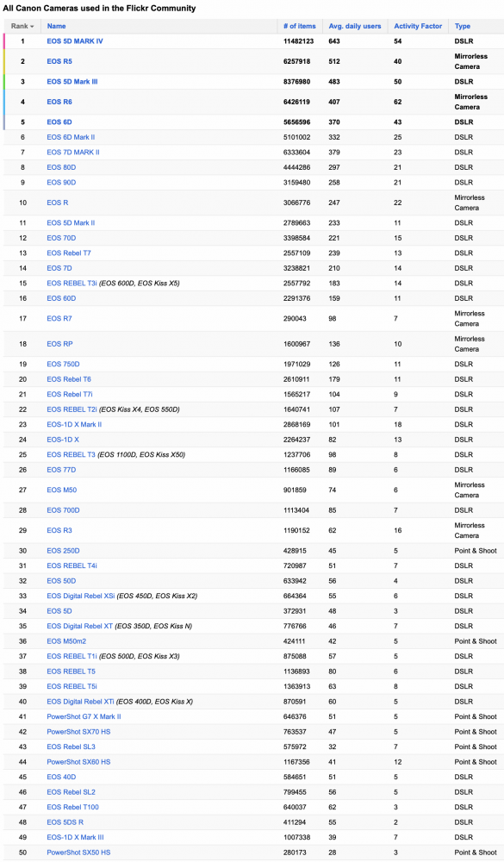
Task: Open the EOS 90D link
Action: coord(61,183)
